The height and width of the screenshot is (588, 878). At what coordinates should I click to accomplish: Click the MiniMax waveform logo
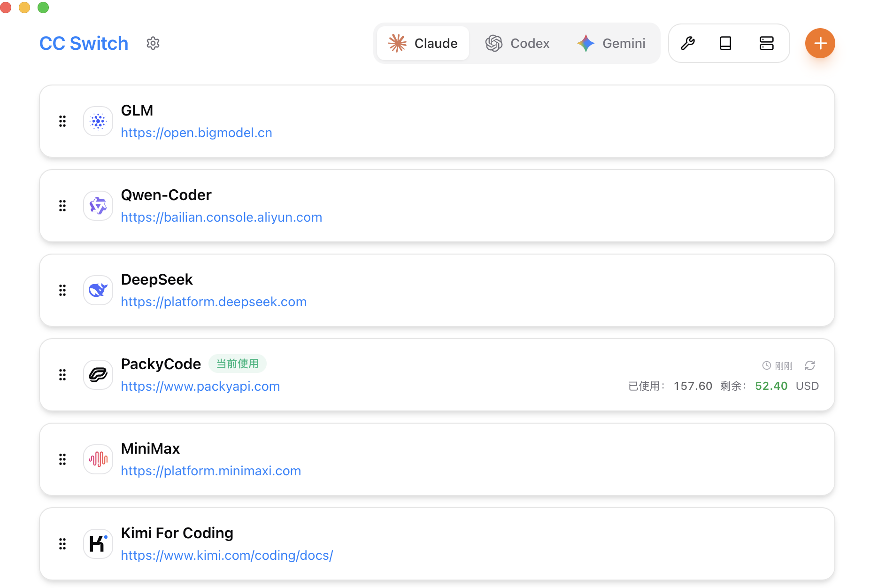98,459
